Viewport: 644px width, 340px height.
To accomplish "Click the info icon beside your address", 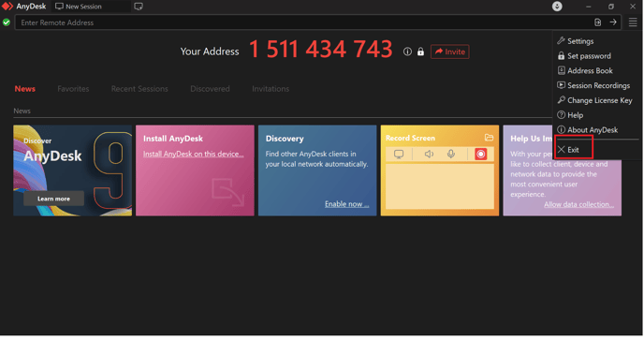I will tap(407, 52).
